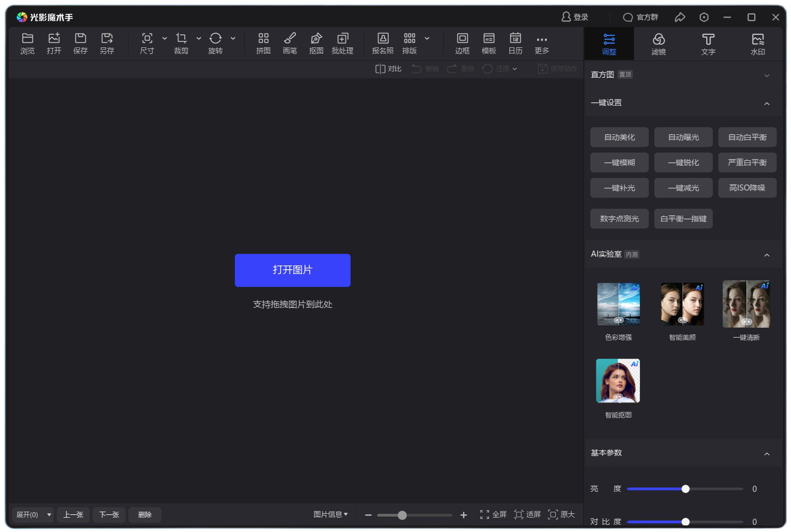The image size is (791, 532).
Task: Click the 删除 delete button
Action: [x=145, y=515]
